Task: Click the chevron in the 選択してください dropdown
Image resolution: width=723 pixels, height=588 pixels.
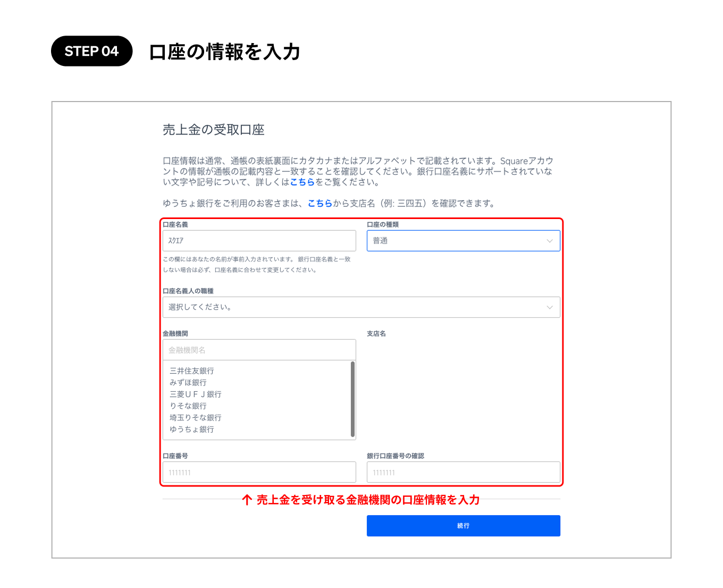Action: (x=550, y=307)
